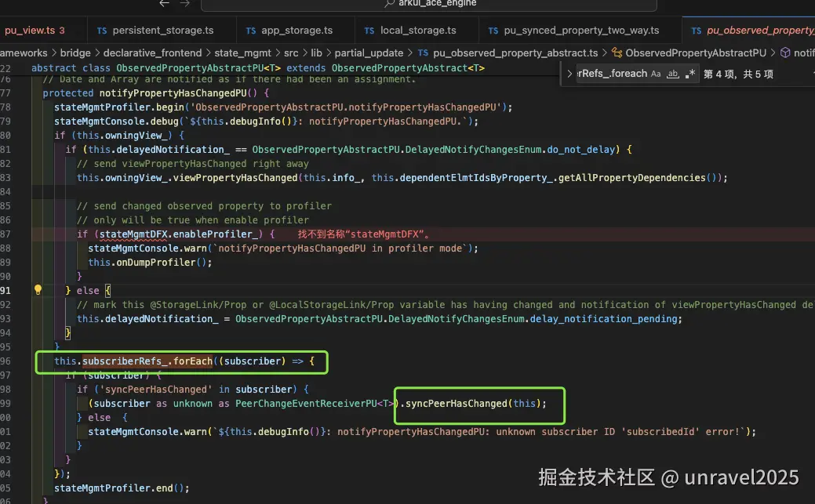Toggle Use Regular Expression (.*) in find
Image resolution: width=815 pixels, height=504 pixels.
tap(690, 74)
